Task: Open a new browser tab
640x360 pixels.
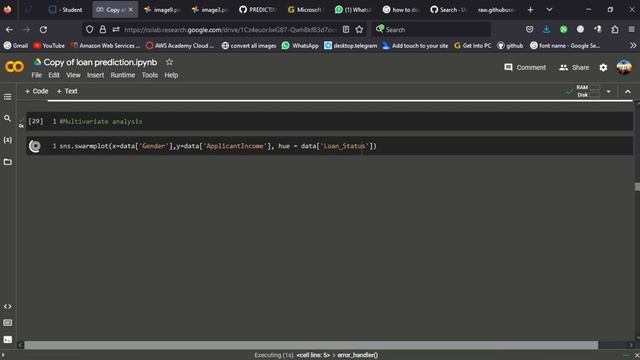Action: tap(530, 10)
